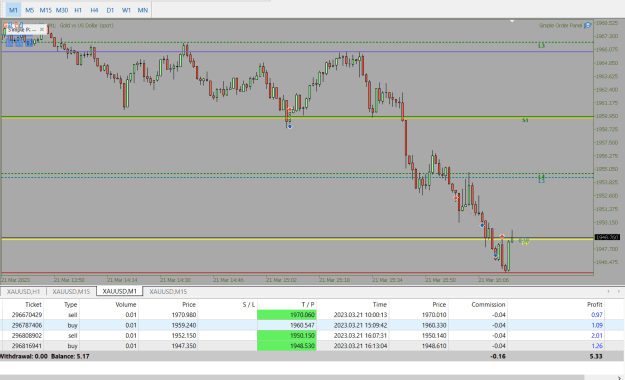This screenshot has height=380, width=625.
Task: Select trade ticket 296670429
Action: (x=27, y=315)
